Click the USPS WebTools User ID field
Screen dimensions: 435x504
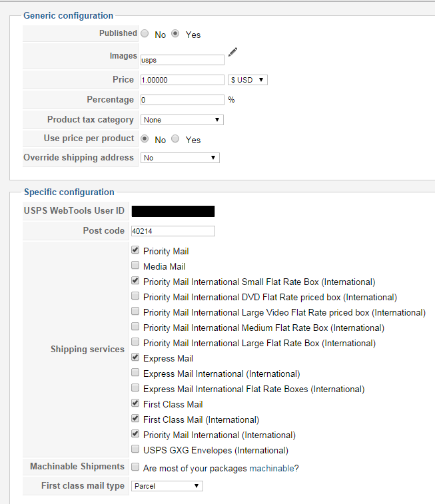(x=173, y=212)
